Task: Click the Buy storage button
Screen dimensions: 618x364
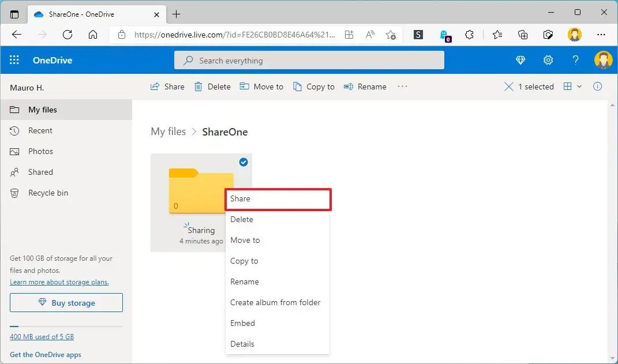Action: (x=66, y=302)
